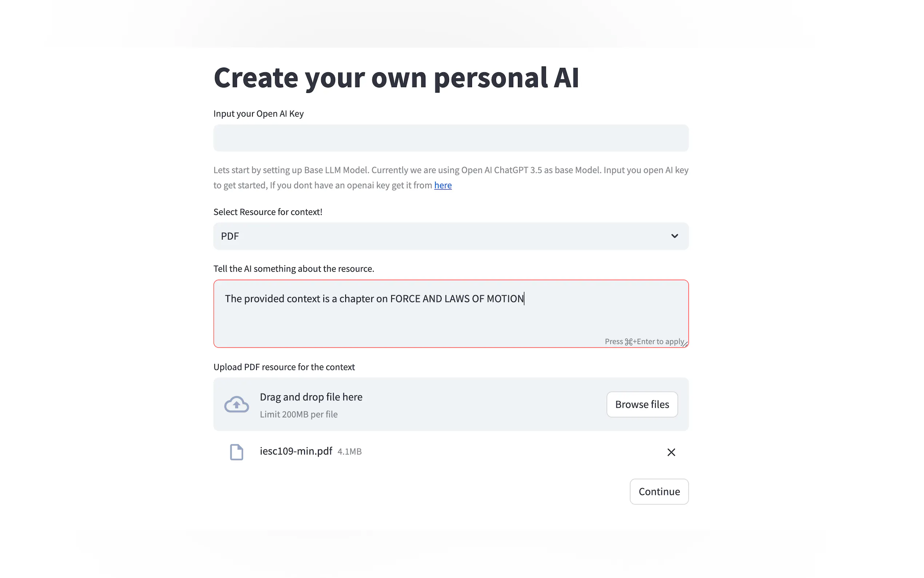Remove the uploaded iesc109-min.pdf file
Screen dimensions: 924x578
(671, 452)
